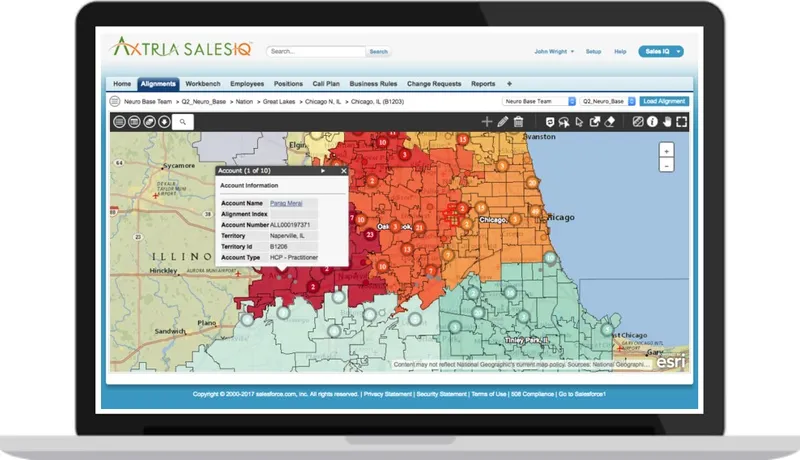
Task: Open the Security Statement footer link
Action: pyautogui.click(x=441, y=394)
